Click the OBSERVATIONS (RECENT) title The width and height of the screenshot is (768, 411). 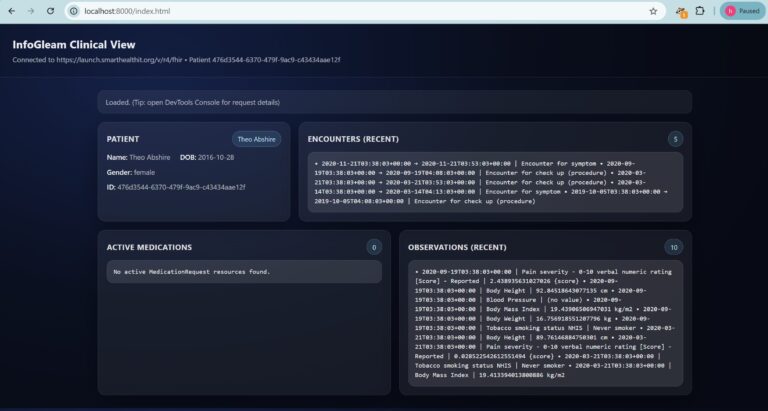point(457,247)
